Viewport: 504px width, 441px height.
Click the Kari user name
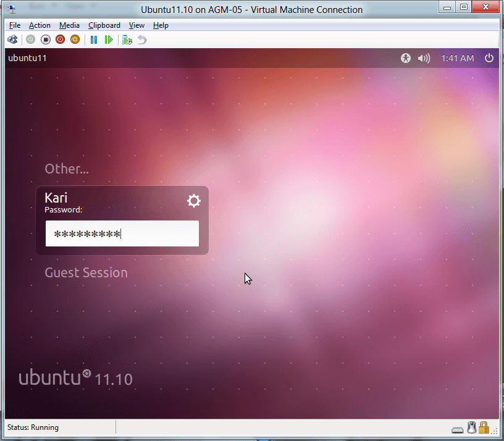click(56, 198)
